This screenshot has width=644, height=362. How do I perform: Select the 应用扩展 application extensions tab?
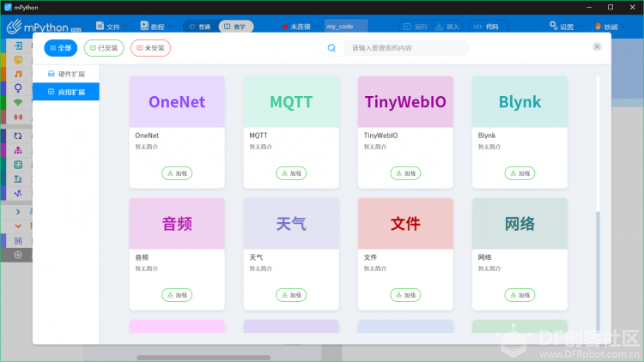(66, 92)
